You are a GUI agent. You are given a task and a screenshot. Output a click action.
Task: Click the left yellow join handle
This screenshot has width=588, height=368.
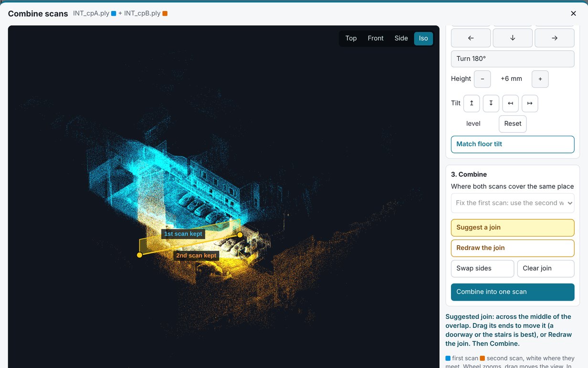click(x=139, y=255)
